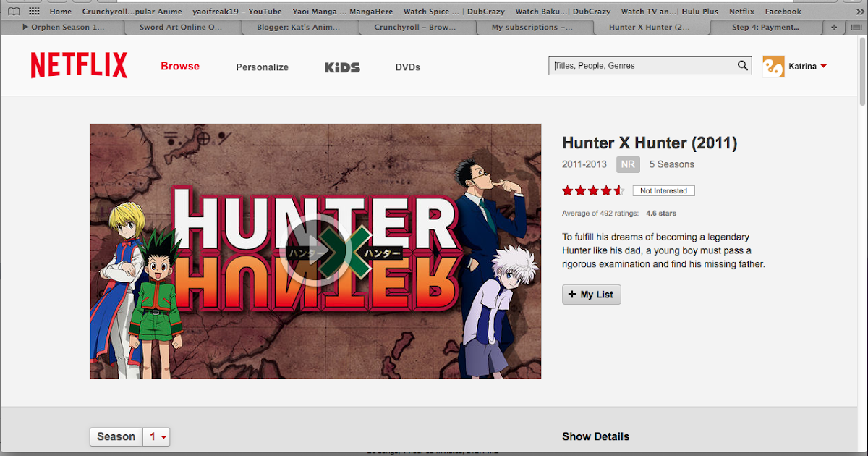Click the Not Interested button
The width and height of the screenshot is (868, 456).
point(664,191)
